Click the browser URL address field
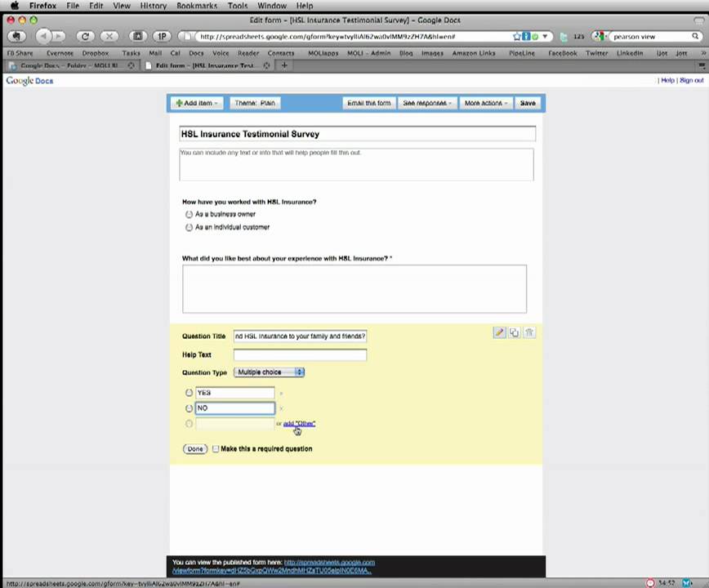The width and height of the screenshot is (709, 588). 354,37
